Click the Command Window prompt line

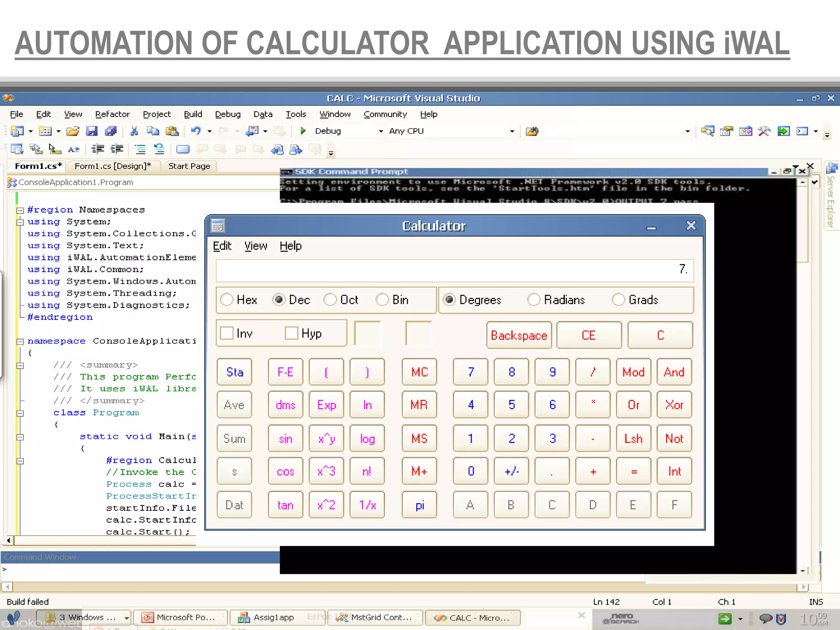[139, 569]
